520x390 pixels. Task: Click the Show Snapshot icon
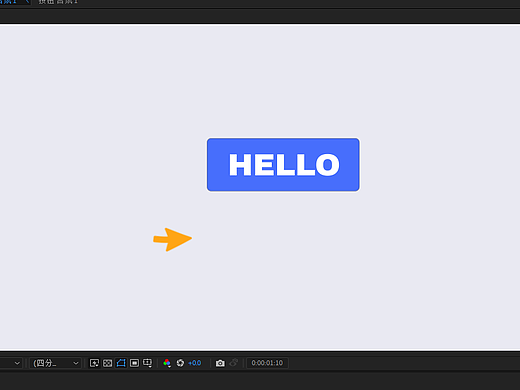tap(234, 362)
